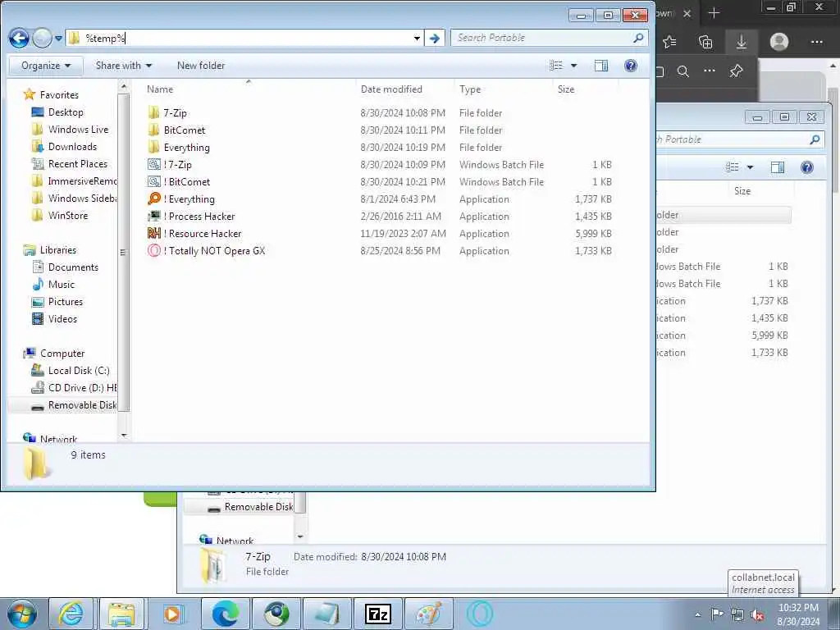The width and height of the screenshot is (840, 630).
Task: Select the ! Process Hacker application icon
Action: pyautogui.click(x=153, y=216)
